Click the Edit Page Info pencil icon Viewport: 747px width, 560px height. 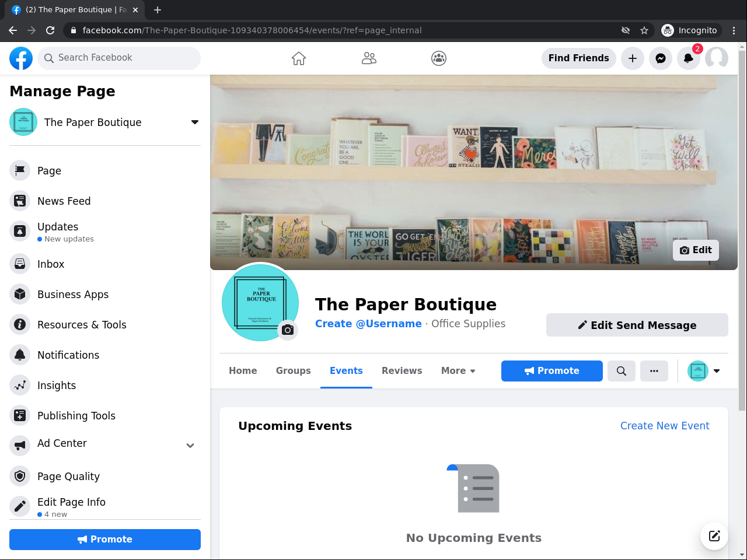pyautogui.click(x=20, y=506)
